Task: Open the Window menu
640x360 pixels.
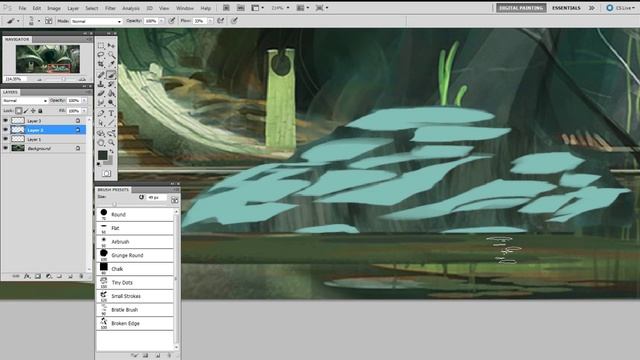Action: [185, 8]
